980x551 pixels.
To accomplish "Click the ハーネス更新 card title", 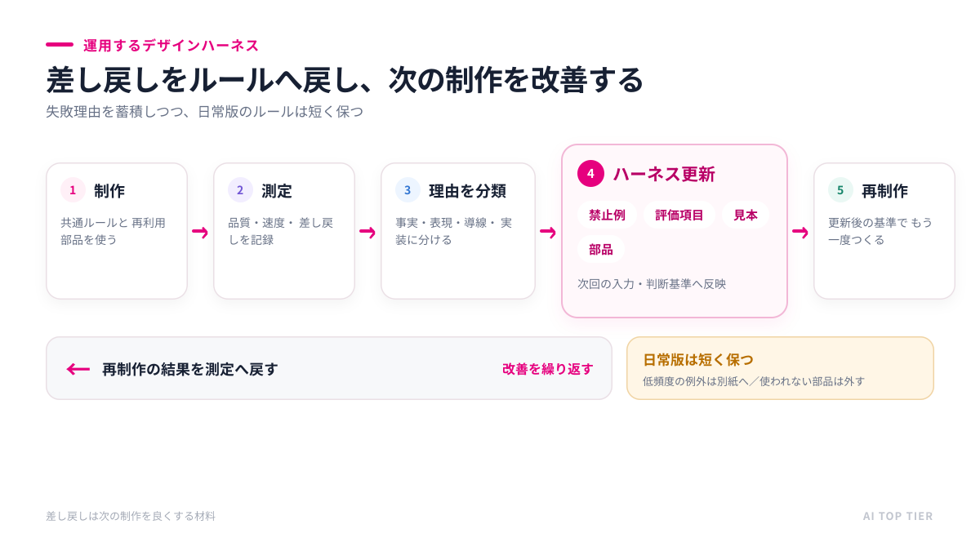I will (x=664, y=174).
